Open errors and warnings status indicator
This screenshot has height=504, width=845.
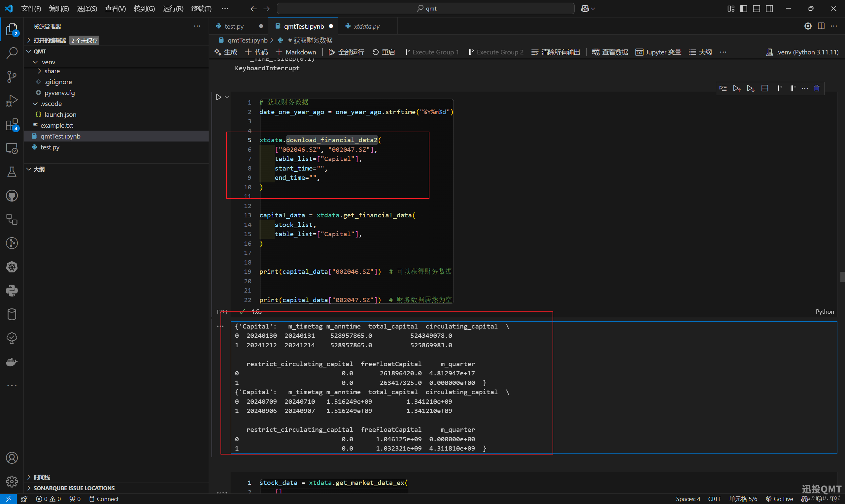click(48, 499)
